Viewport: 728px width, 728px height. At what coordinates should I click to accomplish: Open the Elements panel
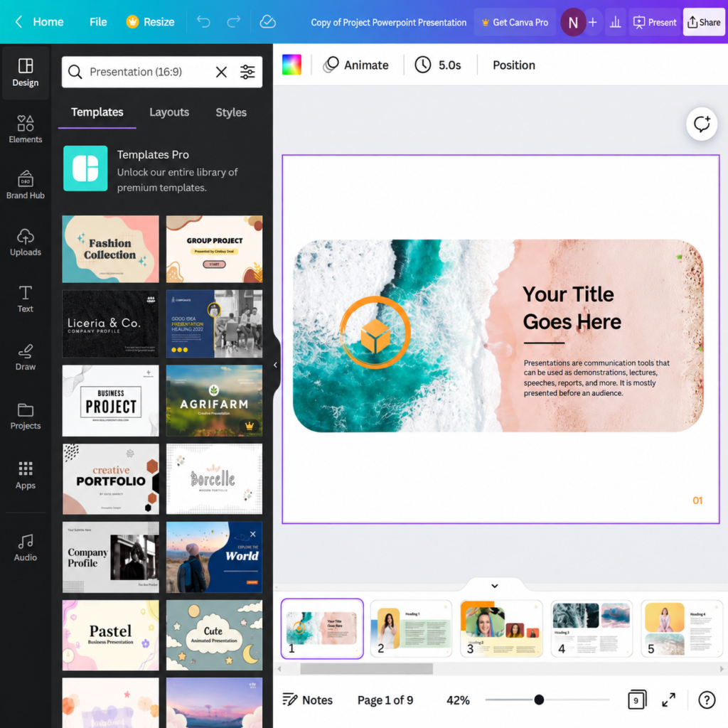coord(26,129)
